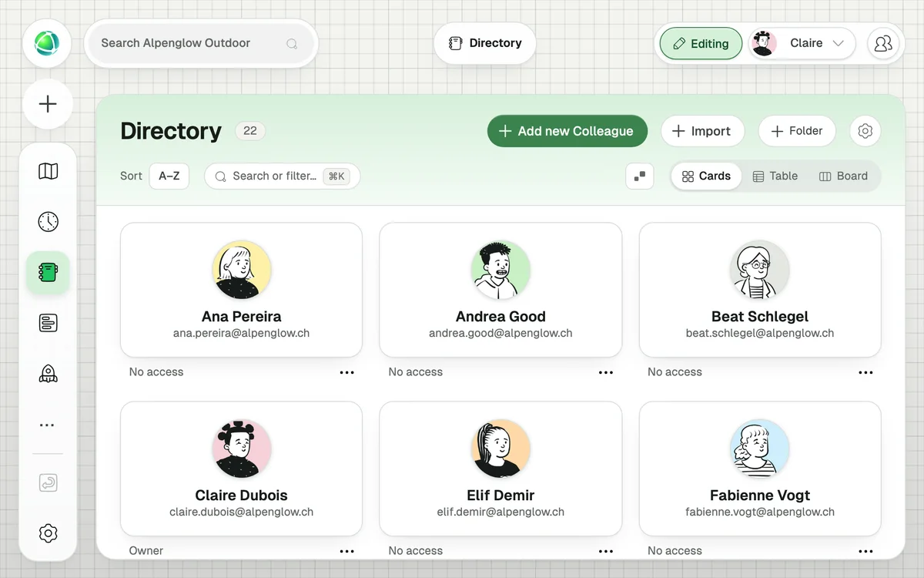Open Claire Dubois's card avatar
This screenshot has height=578, width=924.
241,449
